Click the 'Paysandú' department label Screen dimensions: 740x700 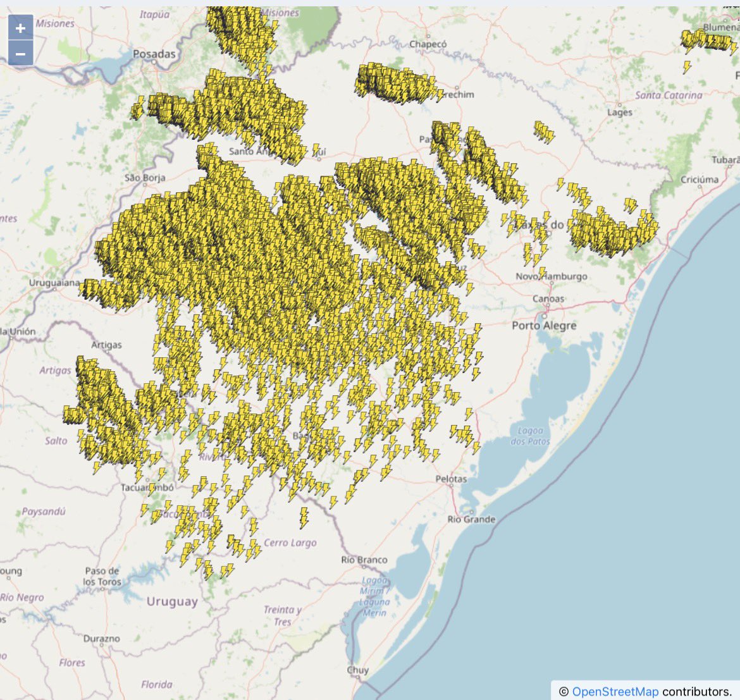click(44, 512)
